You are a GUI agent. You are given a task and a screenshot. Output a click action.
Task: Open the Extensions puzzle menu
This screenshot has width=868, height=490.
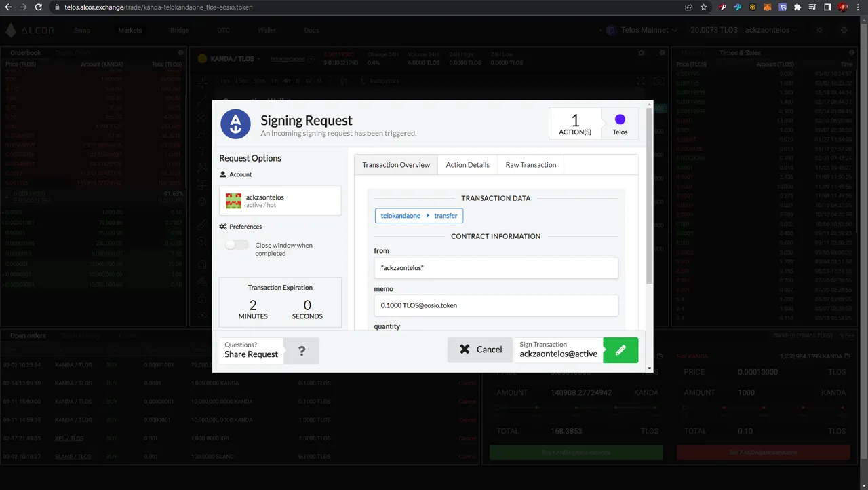(797, 7)
